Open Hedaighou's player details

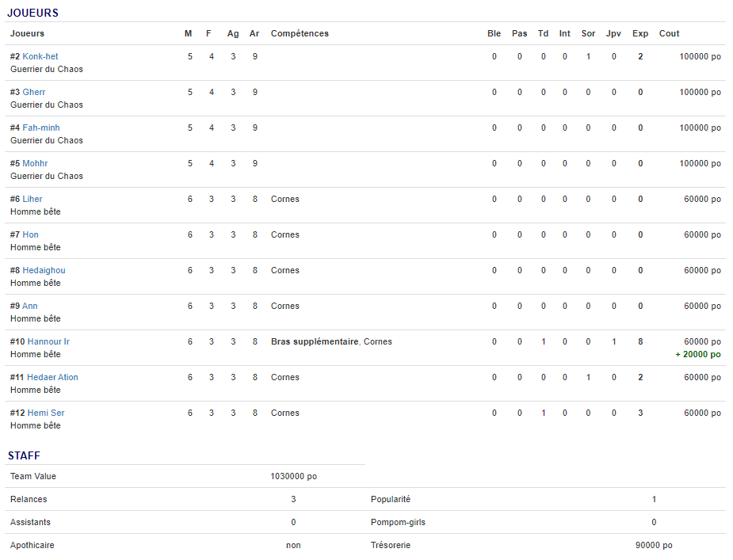pos(44,270)
